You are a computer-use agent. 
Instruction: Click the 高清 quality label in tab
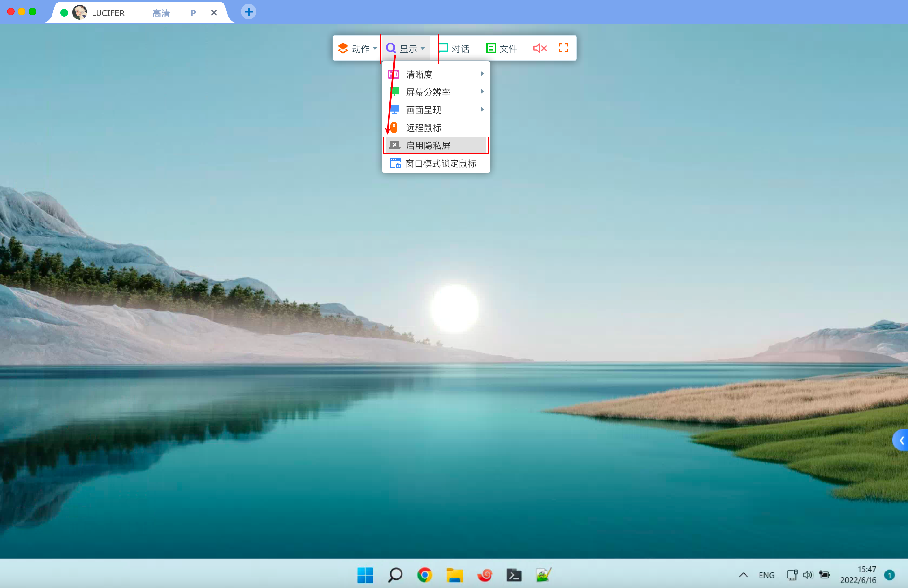coord(161,13)
